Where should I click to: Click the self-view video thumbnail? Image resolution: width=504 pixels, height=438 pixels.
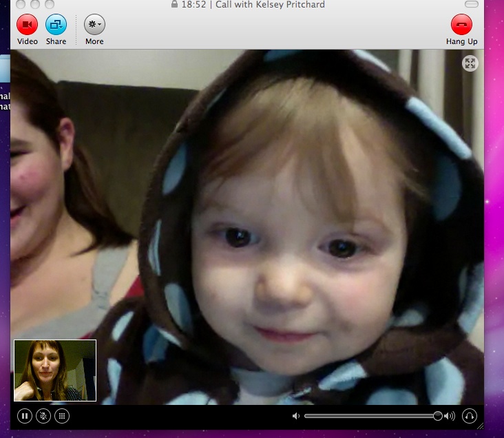pyautogui.click(x=55, y=370)
